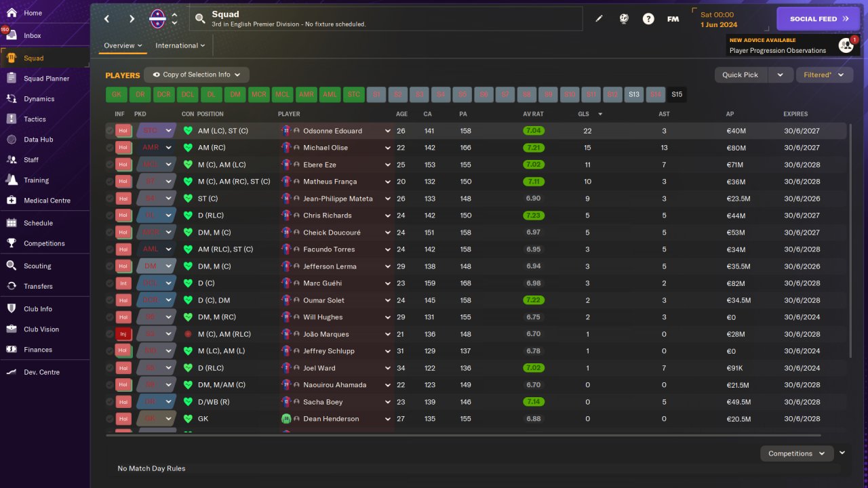Open the Filtered dropdown

tap(824, 75)
